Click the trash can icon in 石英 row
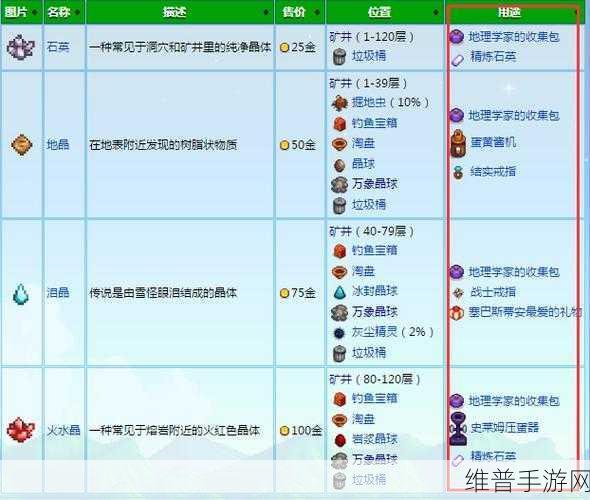The height and width of the screenshot is (500, 590). point(339,56)
